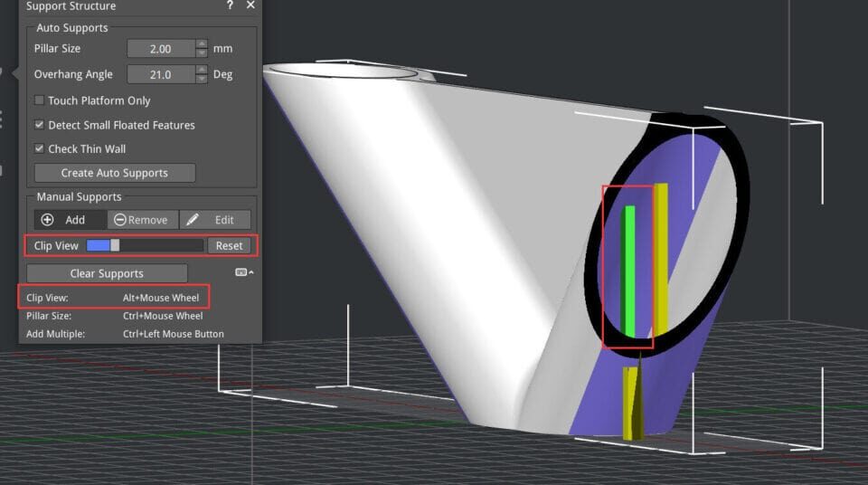The image size is (868, 485).
Task: Click the Pillar Size value field
Action: tap(161, 49)
